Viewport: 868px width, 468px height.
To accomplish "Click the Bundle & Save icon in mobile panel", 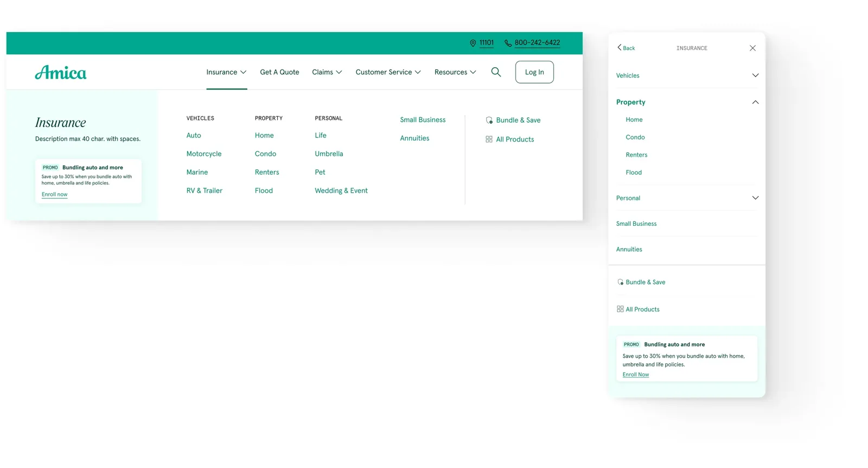I will [621, 282].
